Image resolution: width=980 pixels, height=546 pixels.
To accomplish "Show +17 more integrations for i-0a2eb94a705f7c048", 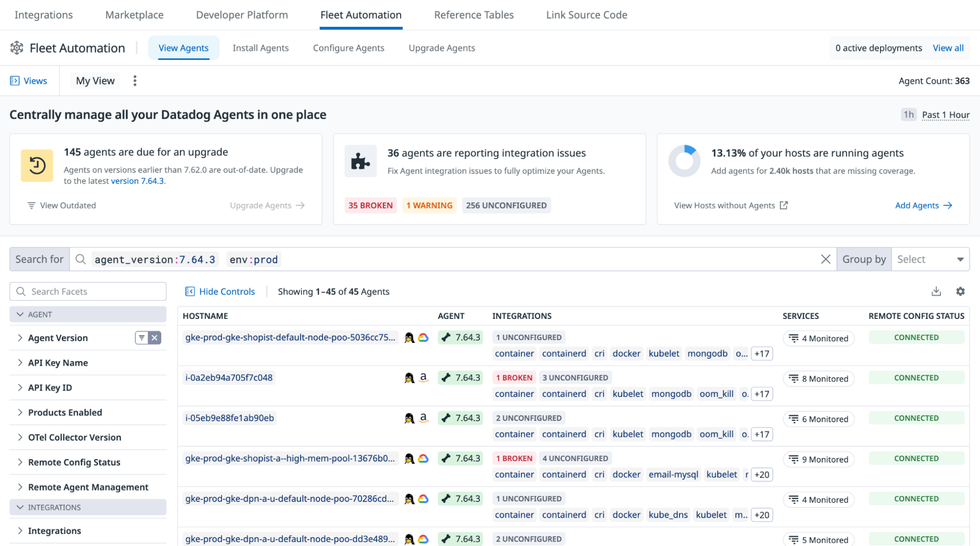I will (762, 394).
